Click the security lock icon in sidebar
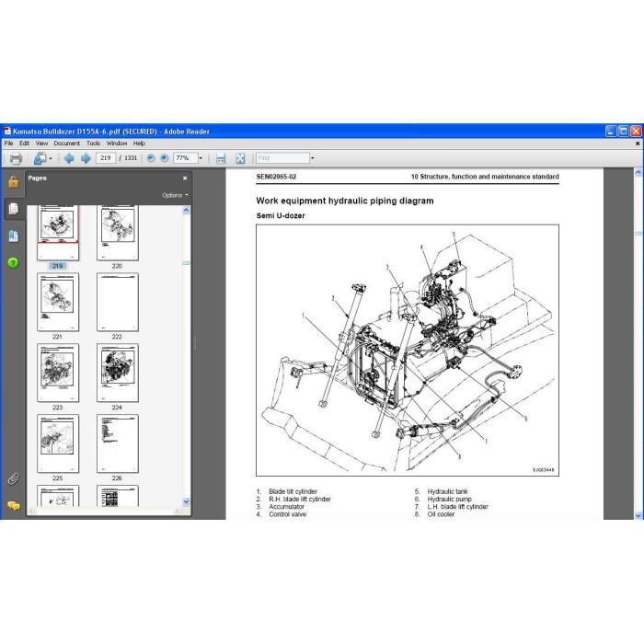 coord(14,181)
